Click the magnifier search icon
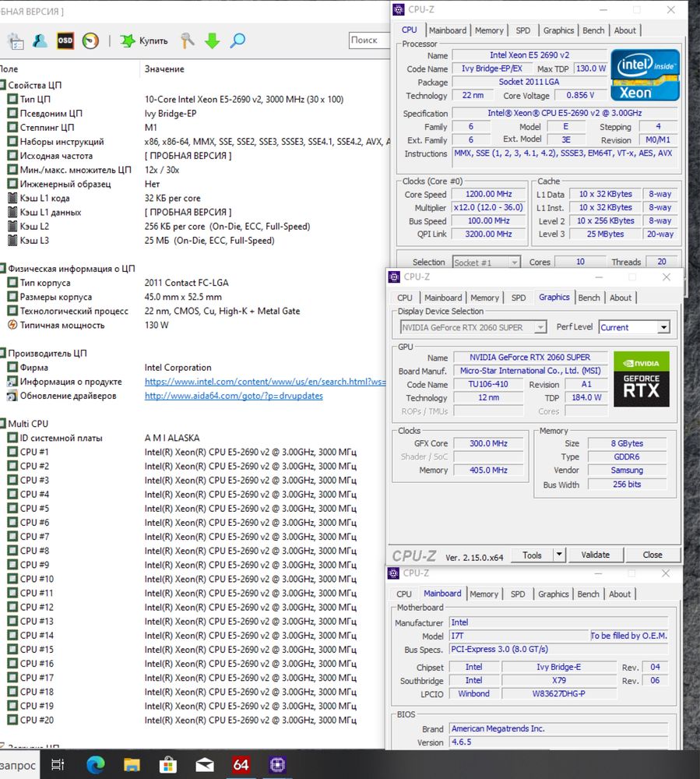700x779 pixels. (x=237, y=41)
